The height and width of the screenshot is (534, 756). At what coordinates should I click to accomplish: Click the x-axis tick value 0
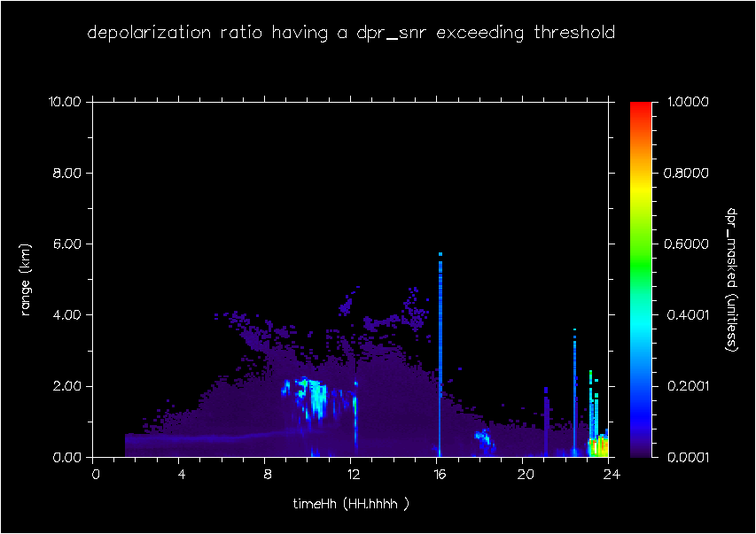click(x=96, y=475)
